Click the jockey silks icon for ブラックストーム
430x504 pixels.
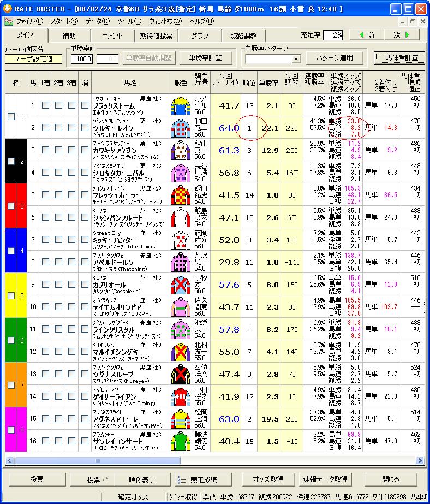181,105
